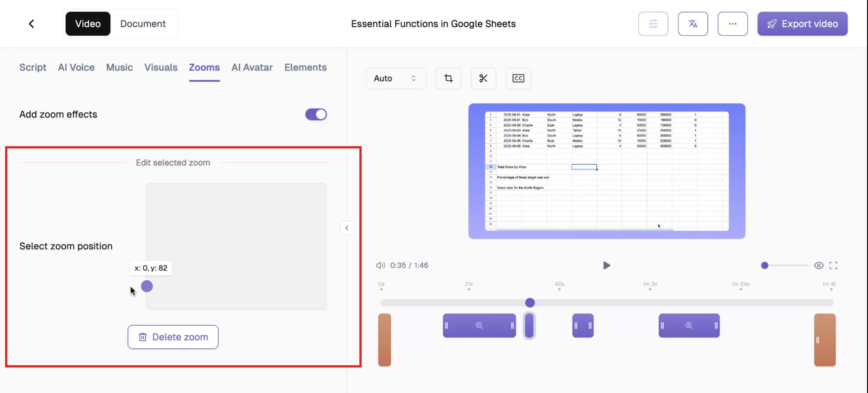868x393 pixels.
Task: Toggle preview visibility eye icon
Action: pos(818,265)
